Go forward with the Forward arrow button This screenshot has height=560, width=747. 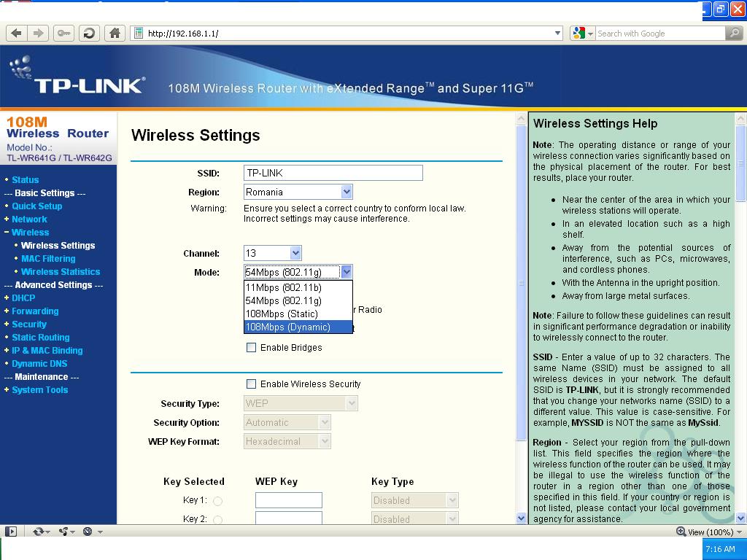(38, 34)
